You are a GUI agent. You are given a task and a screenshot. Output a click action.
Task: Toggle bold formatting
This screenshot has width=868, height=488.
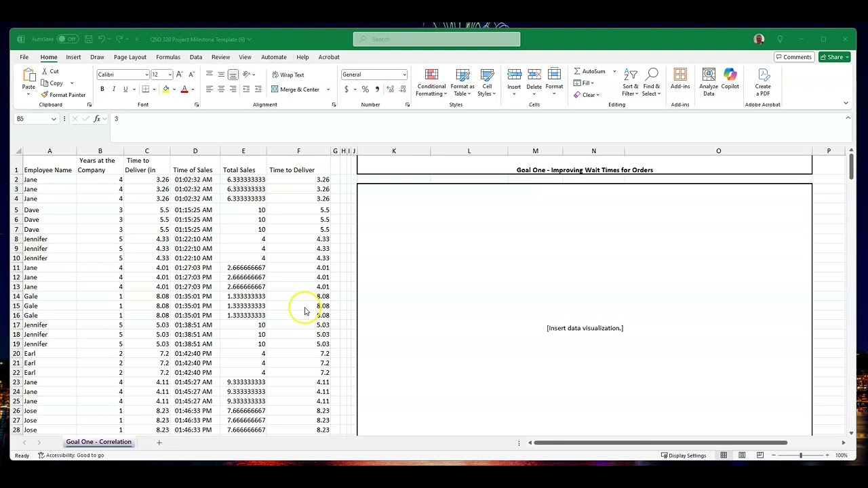click(x=102, y=89)
